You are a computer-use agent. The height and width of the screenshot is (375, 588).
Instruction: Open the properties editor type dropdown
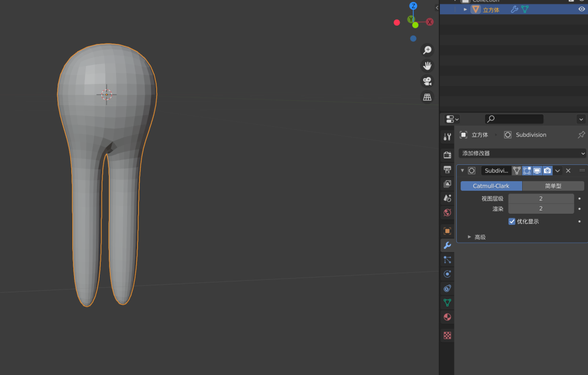(x=452, y=119)
